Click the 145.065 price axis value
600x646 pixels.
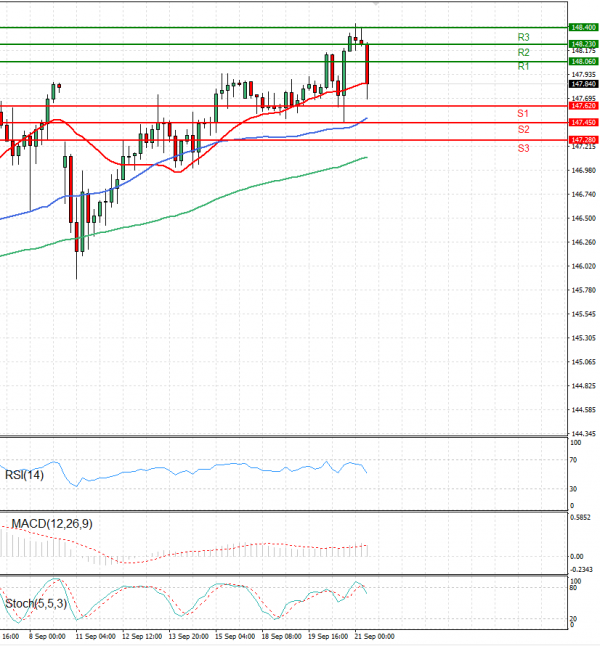pos(584,362)
